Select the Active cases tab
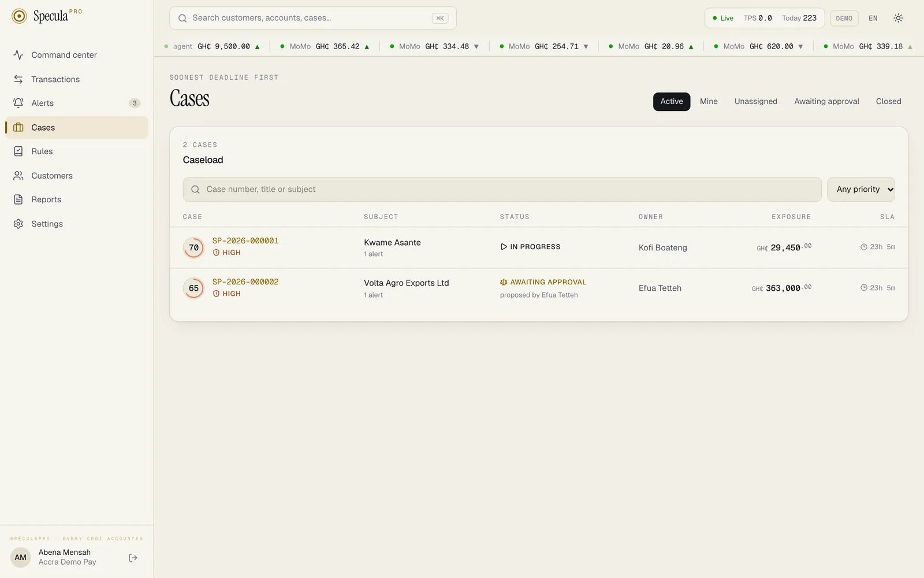The image size is (924, 578). click(672, 102)
